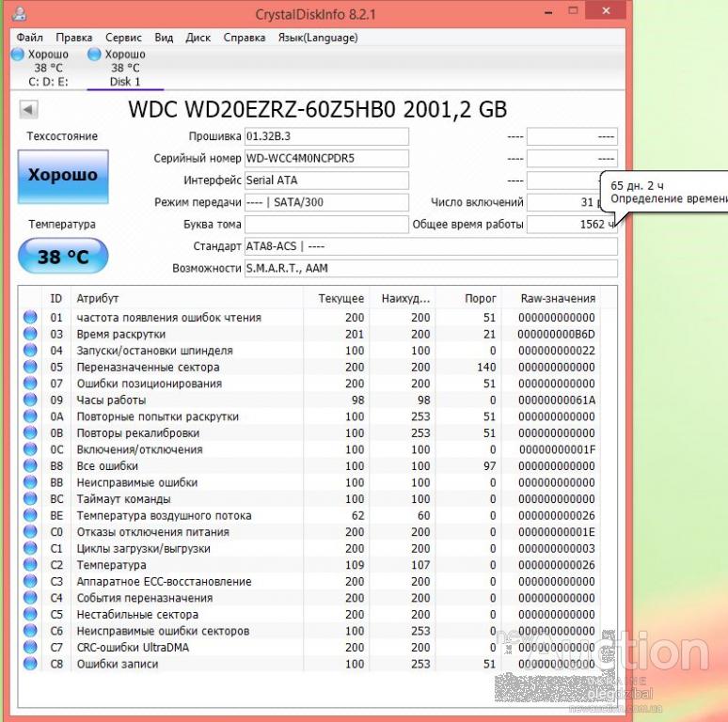Open the Правка menu
This screenshot has width=728, height=722.
click(x=73, y=38)
